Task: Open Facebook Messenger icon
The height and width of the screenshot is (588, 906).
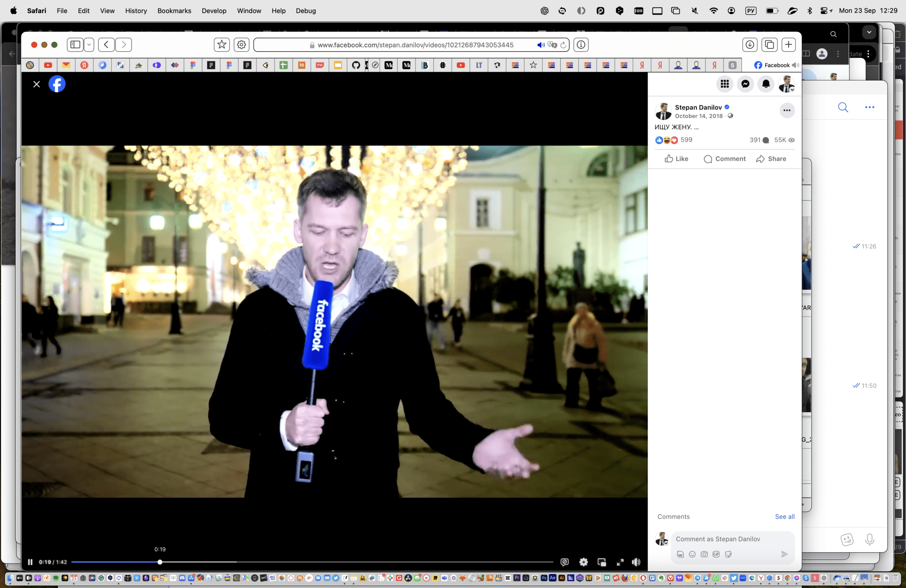Action: pos(745,84)
